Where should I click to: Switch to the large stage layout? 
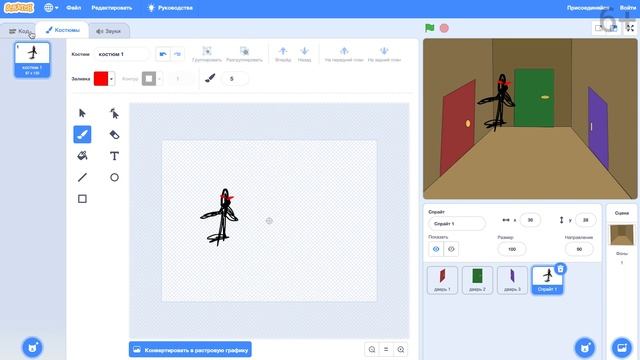pos(613,28)
